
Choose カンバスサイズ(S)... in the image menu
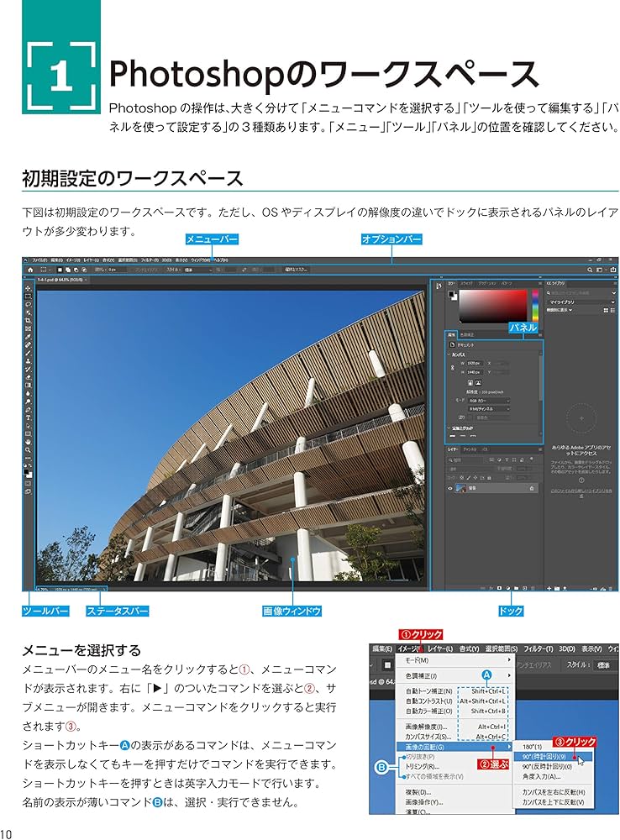455,738
